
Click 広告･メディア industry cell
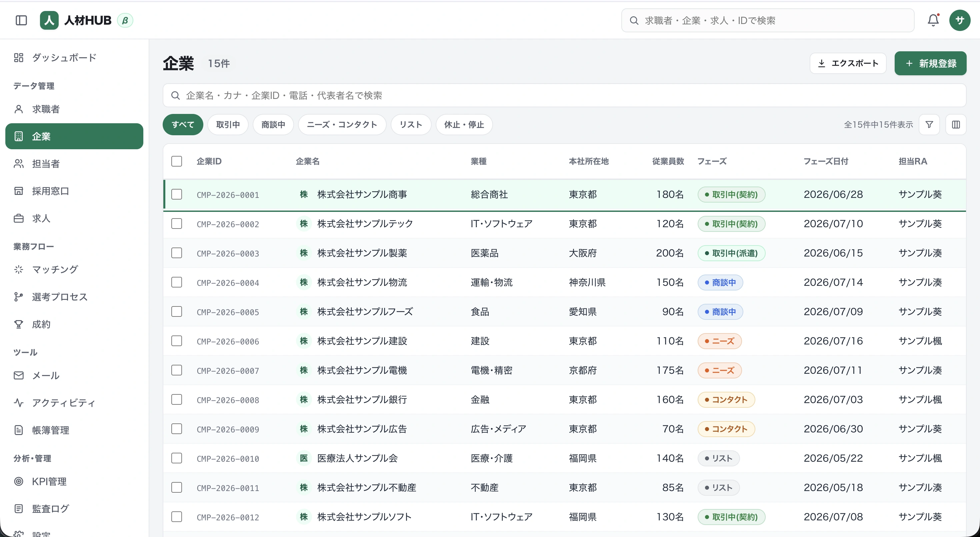point(498,429)
